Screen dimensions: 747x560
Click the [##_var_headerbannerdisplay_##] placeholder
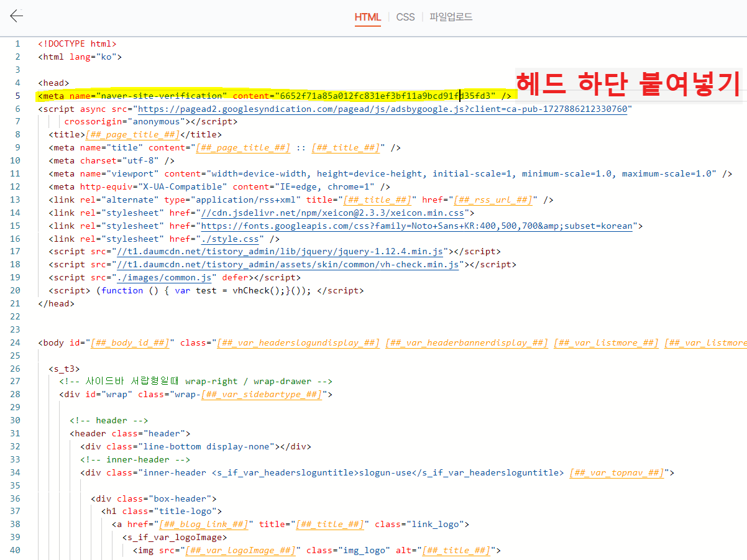coord(467,343)
